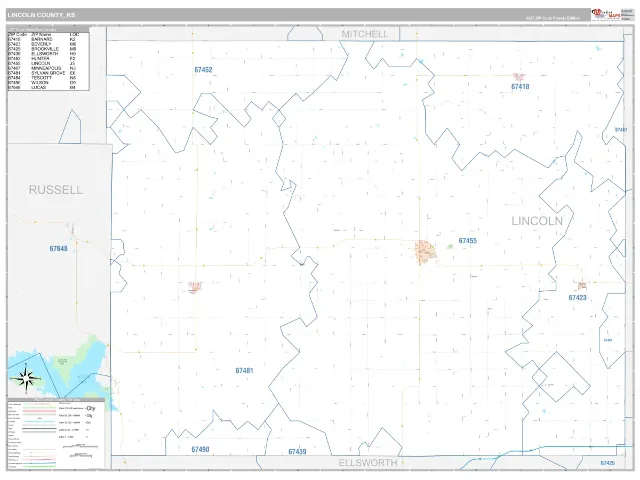Viewport: 640px width, 480px height.
Task: Click the ZIP Code index table header
Action: (48, 30)
